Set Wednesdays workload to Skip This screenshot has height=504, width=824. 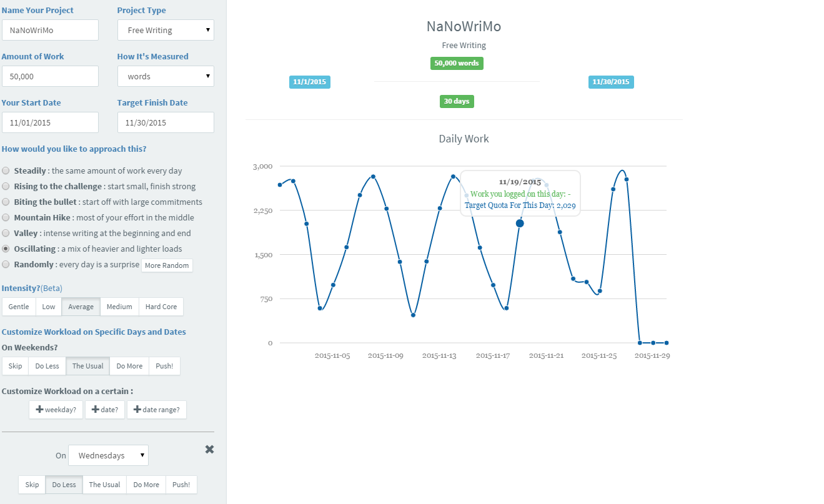pyautogui.click(x=32, y=485)
